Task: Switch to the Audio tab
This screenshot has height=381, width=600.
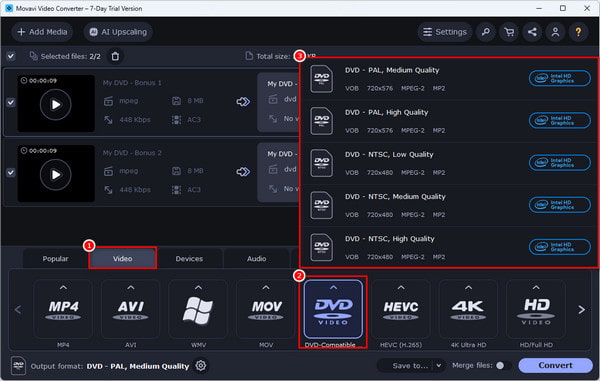Action: (256, 259)
